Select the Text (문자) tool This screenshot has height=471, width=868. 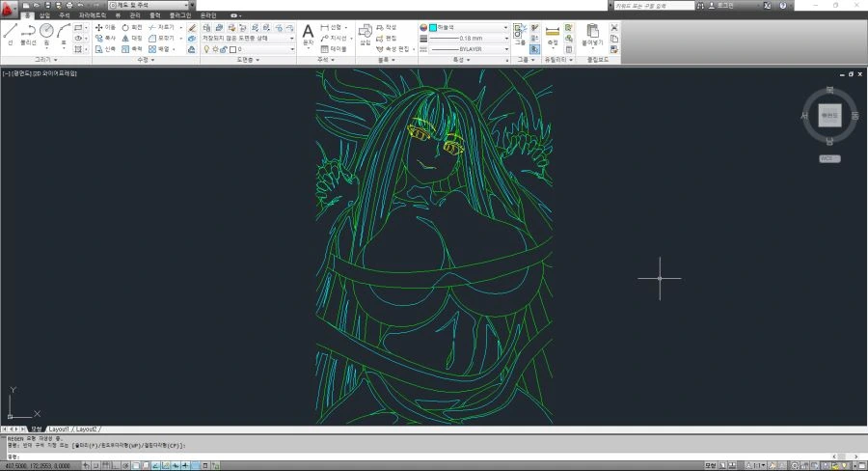coord(308,35)
